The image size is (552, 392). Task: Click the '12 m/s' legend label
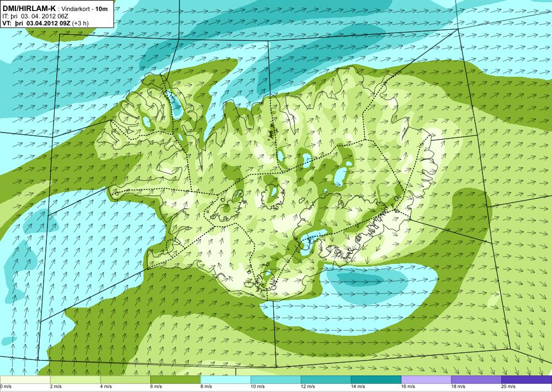(307, 386)
